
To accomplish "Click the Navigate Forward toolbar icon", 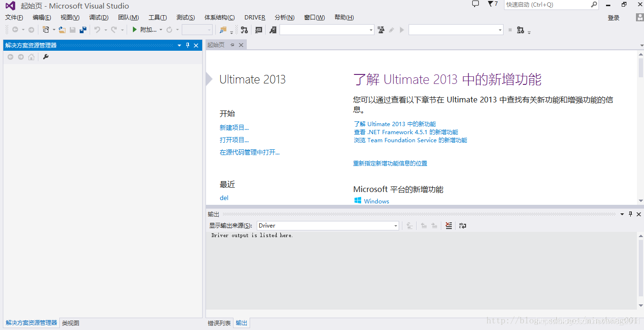I will pos(31,30).
